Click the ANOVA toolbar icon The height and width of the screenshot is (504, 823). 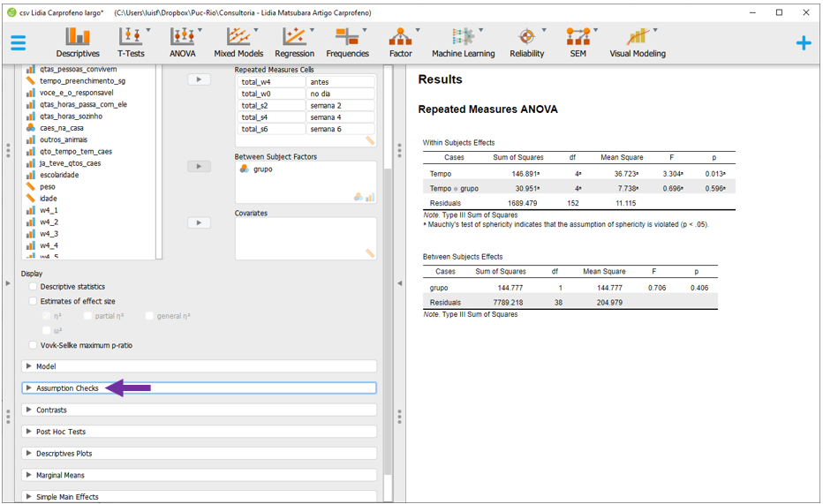pyautogui.click(x=182, y=41)
